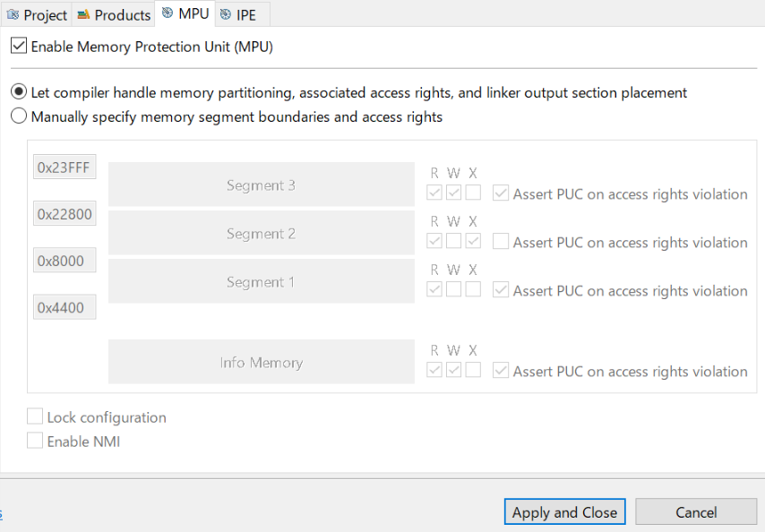The width and height of the screenshot is (765, 532).
Task: Select Manually specify memory segment boundaries option
Action: coord(19,116)
